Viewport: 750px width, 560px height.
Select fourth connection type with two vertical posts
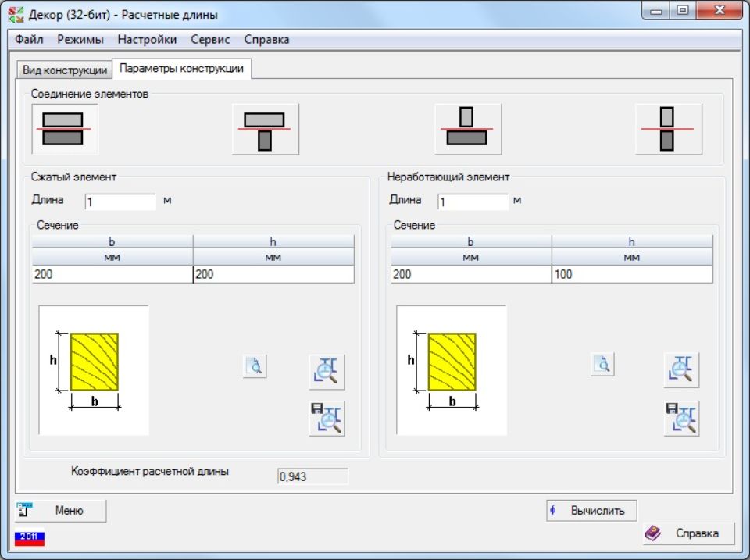(x=668, y=129)
